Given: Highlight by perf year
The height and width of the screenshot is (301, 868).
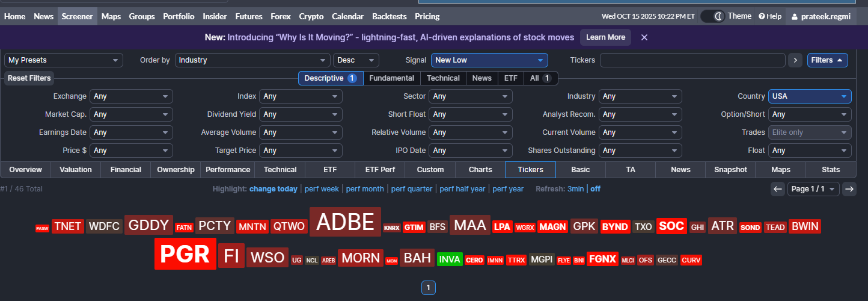Looking at the screenshot, I should pyautogui.click(x=508, y=189).
